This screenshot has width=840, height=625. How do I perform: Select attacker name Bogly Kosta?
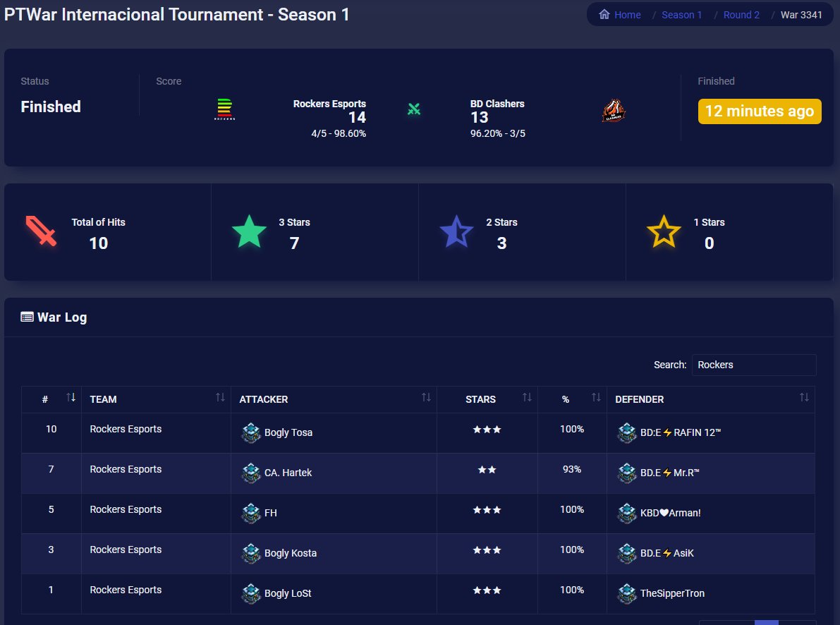coord(291,553)
